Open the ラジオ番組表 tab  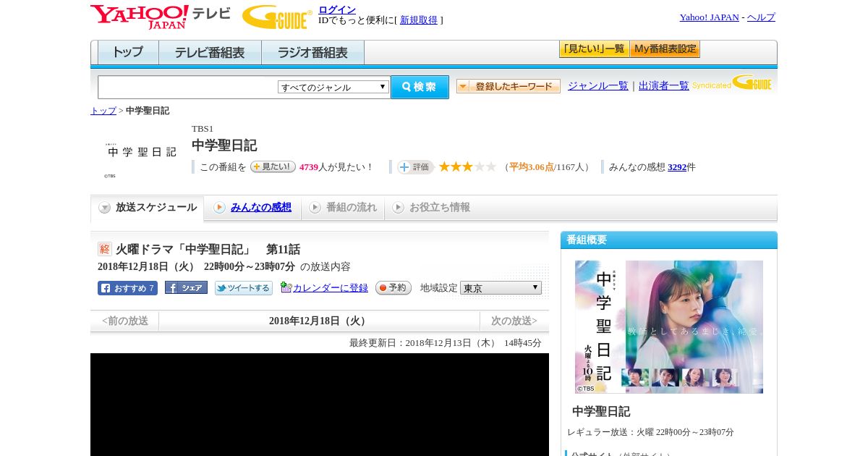tap(312, 53)
